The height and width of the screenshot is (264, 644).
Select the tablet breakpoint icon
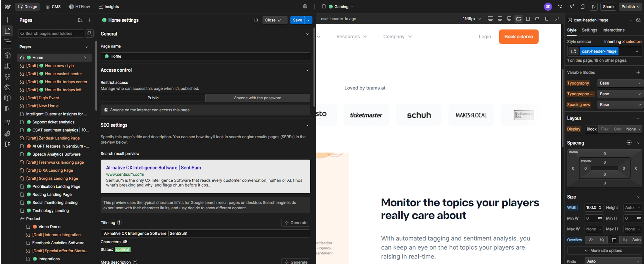528,19
